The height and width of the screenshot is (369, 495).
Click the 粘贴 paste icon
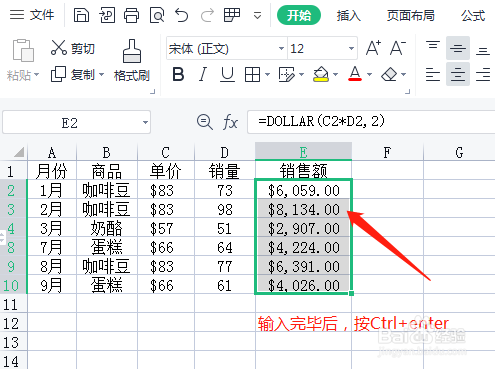tap(23, 50)
